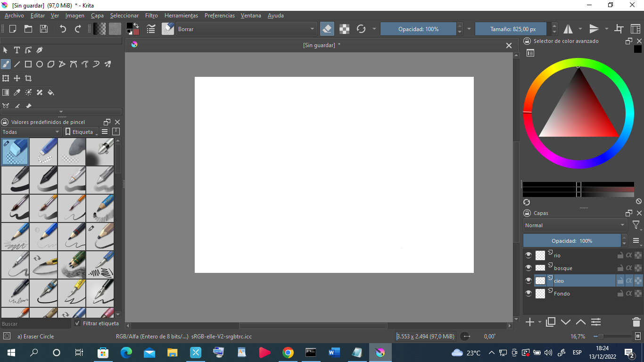Expand horizontal mirror options arrow
Viewport: 644px width, 362px height.
(x=580, y=29)
